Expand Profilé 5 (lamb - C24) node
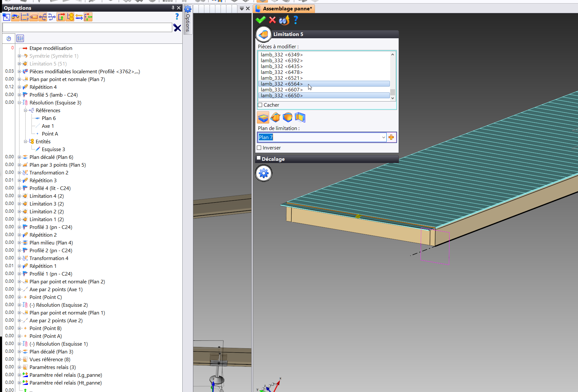This screenshot has width=578, height=392. 19,95
